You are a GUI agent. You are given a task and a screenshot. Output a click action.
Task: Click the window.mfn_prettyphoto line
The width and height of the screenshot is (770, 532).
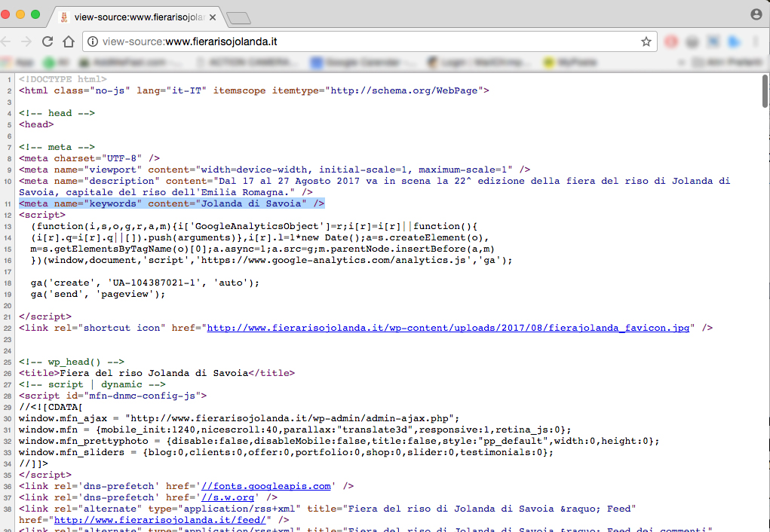(x=339, y=441)
